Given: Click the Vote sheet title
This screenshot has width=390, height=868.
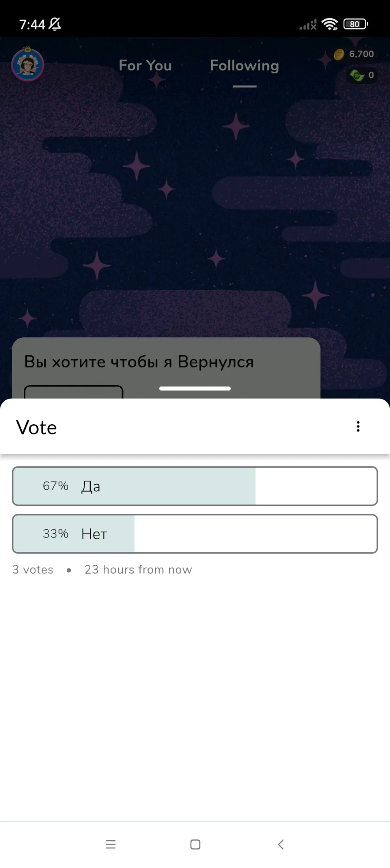Looking at the screenshot, I should pyautogui.click(x=36, y=428).
